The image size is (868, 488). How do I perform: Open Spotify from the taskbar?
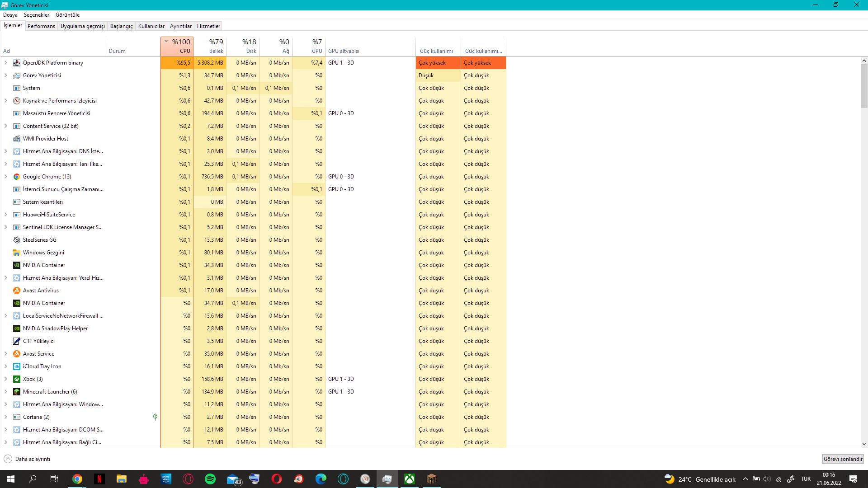click(210, 479)
